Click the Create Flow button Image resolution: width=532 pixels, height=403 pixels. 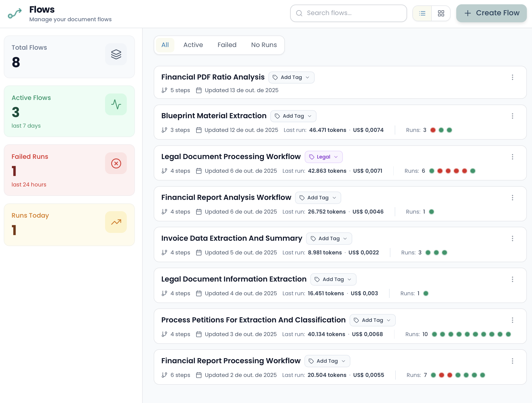click(491, 13)
